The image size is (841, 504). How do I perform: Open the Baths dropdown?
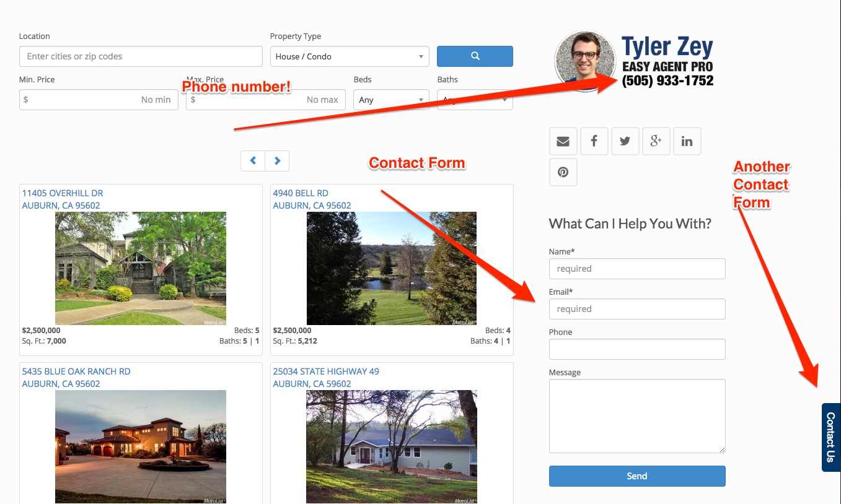click(x=475, y=100)
